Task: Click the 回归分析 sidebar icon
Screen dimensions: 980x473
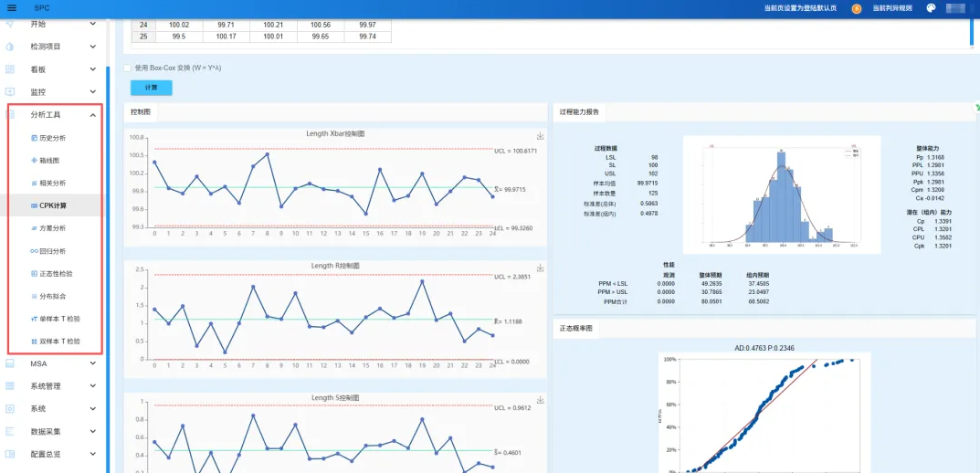Action: 35,251
